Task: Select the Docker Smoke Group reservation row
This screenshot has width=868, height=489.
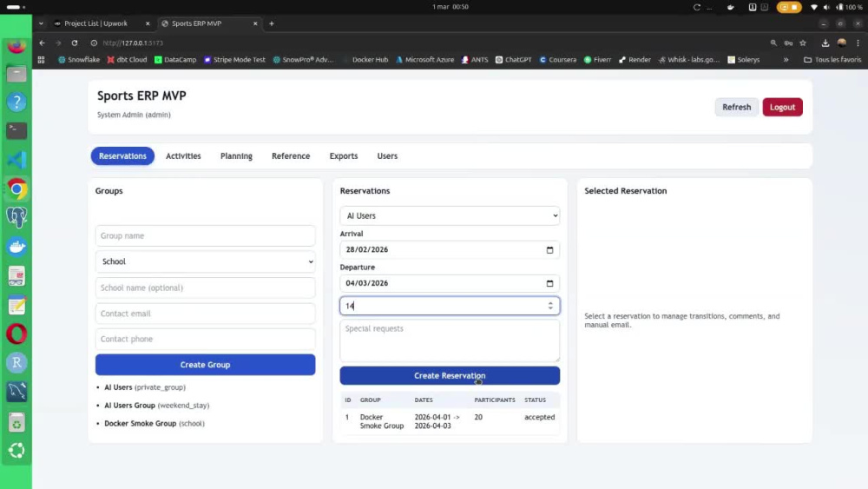Action: [450, 421]
